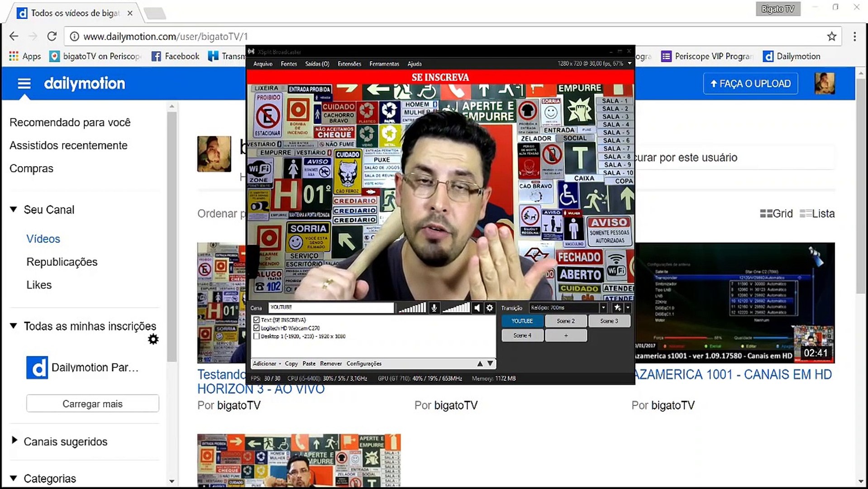Click the microphone icon in XSplit

pyautogui.click(x=434, y=308)
